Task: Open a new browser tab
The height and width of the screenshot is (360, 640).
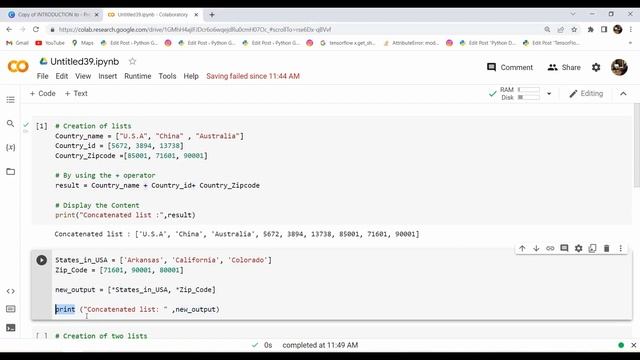Action: tap(212, 15)
